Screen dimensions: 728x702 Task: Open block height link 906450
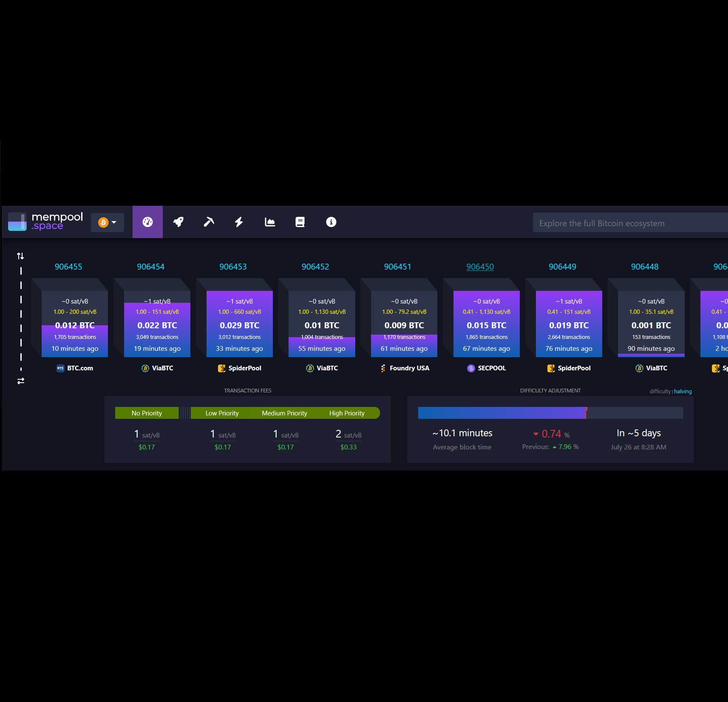(480, 267)
